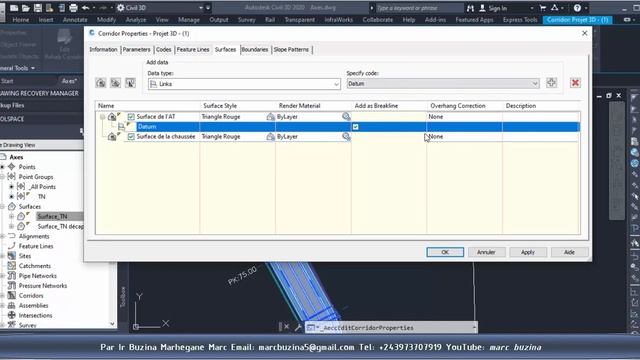Screen dimensions: 640x360
Task: Expand the Surface_TN décapée node in Toolspace
Action: click(11, 226)
